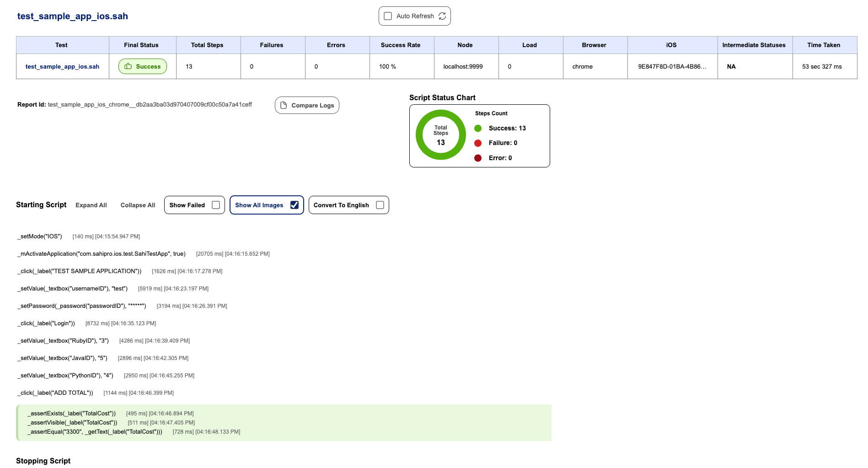Click the dark red Error legend dot
This screenshot has width=868, height=468.
478,158
